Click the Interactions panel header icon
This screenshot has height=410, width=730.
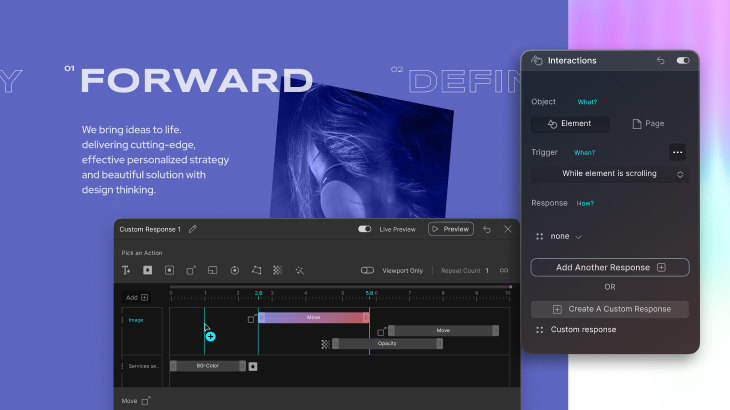click(x=537, y=60)
